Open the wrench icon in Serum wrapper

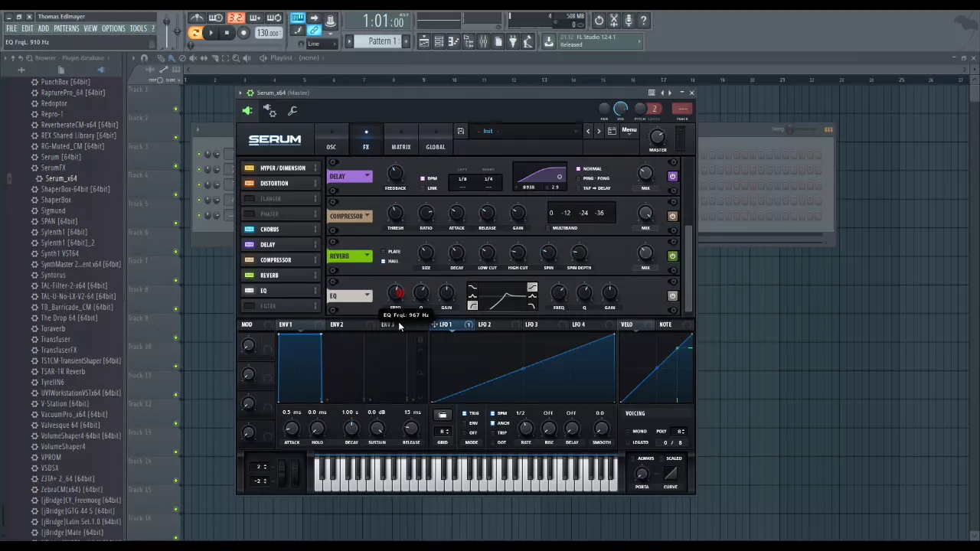(292, 111)
